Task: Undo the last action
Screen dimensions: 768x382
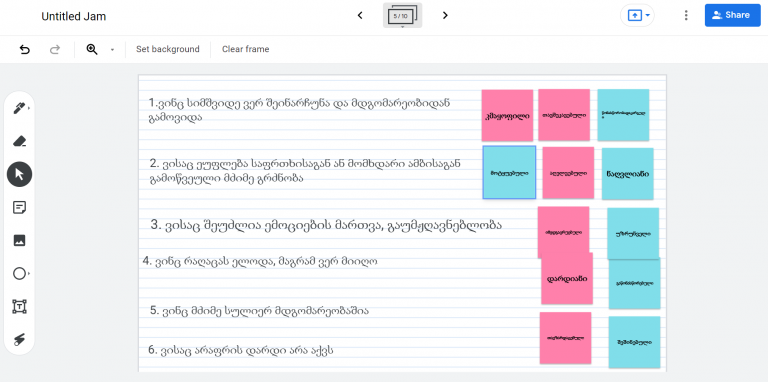Action: pos(24,49)
